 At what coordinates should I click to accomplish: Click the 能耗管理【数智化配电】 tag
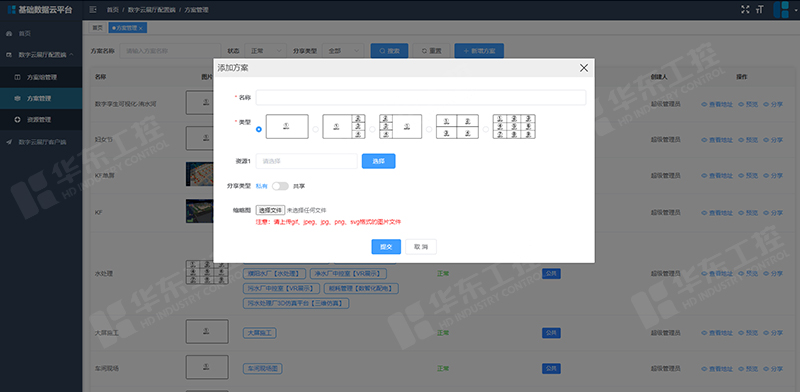361,288
